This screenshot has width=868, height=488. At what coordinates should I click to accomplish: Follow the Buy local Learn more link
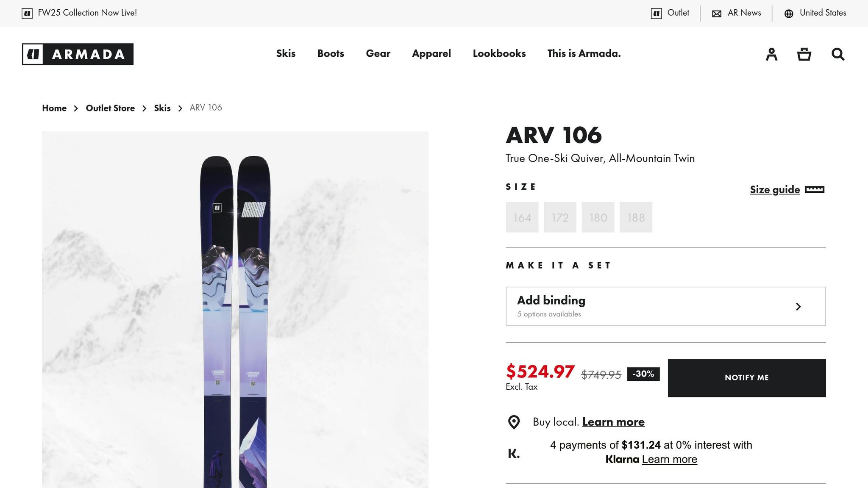(x=613, y=422)
